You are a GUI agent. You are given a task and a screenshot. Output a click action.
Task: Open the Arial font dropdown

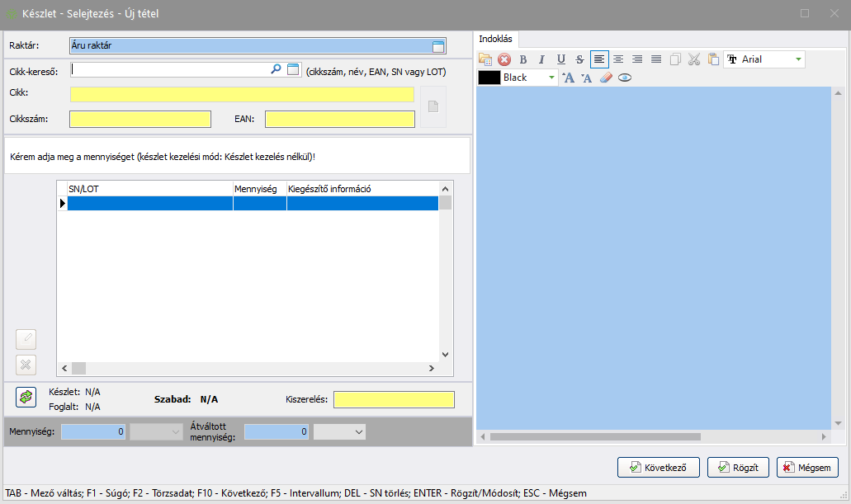797,59
